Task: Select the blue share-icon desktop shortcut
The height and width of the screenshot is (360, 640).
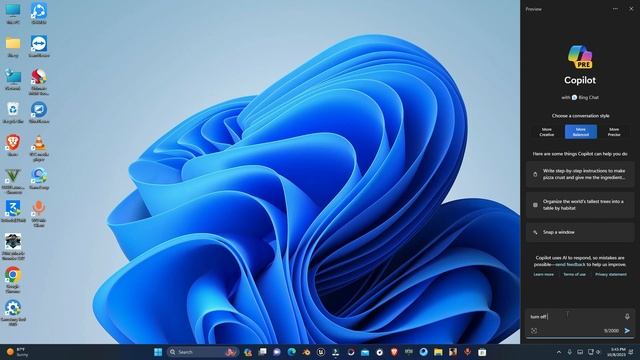Action: point(39,13)
